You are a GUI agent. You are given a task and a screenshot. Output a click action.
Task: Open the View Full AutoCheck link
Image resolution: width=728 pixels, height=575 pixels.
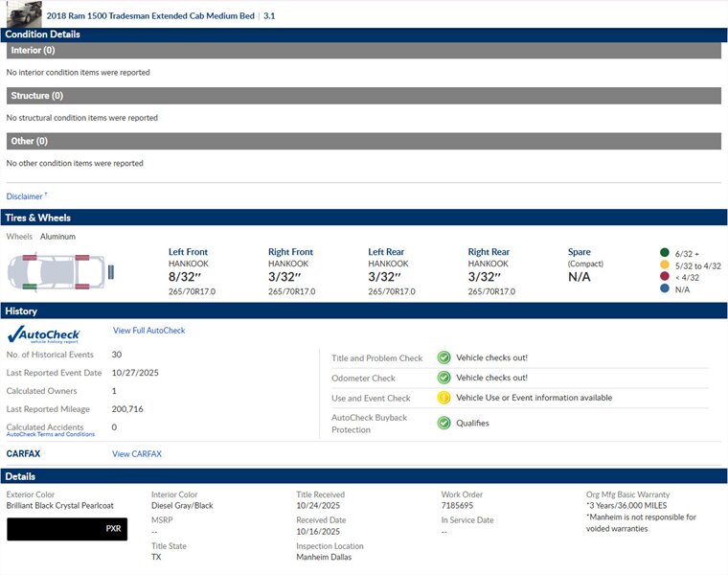click(148, 331)
